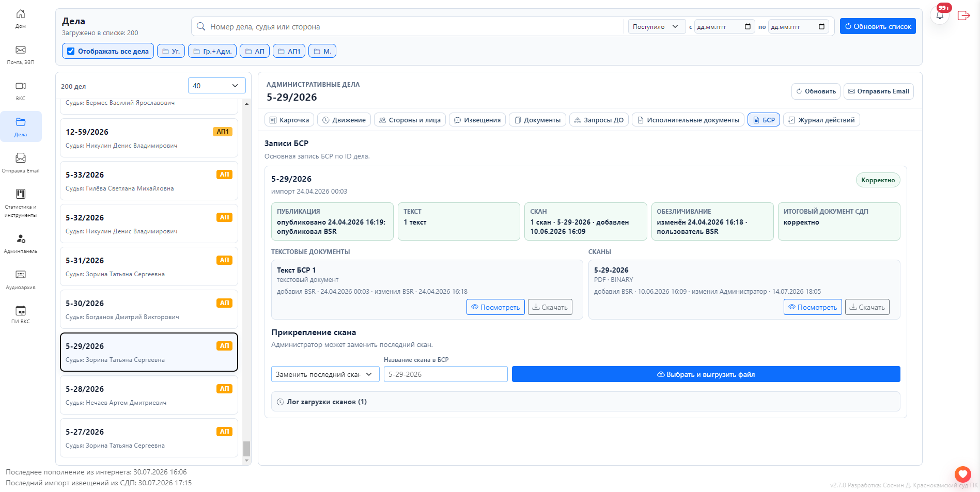Select case 5-28/2026 in list

pos(149,395)
